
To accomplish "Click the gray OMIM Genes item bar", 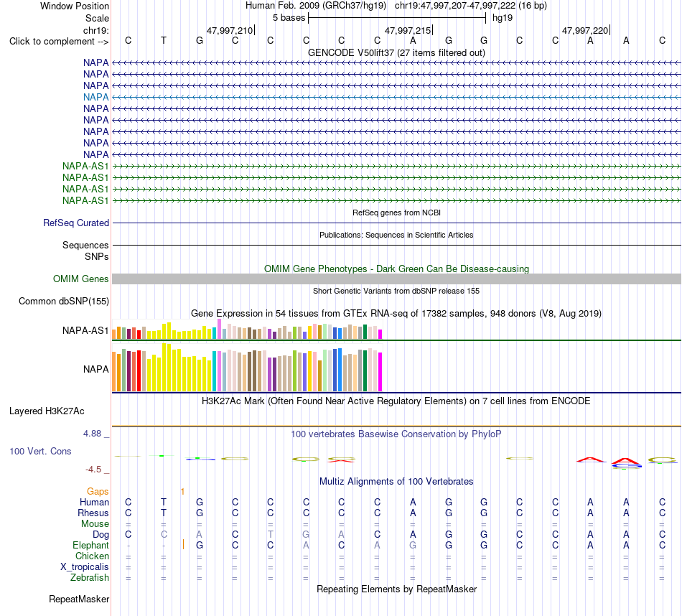I will [396, 279].
